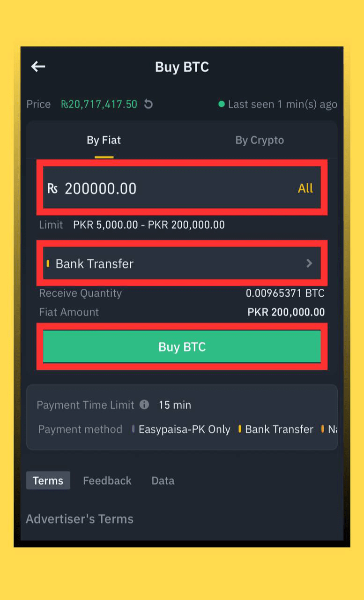Click the Rs20,717,417.50 price value
Screen dimensions: 364x600
[x=99, y=104]
